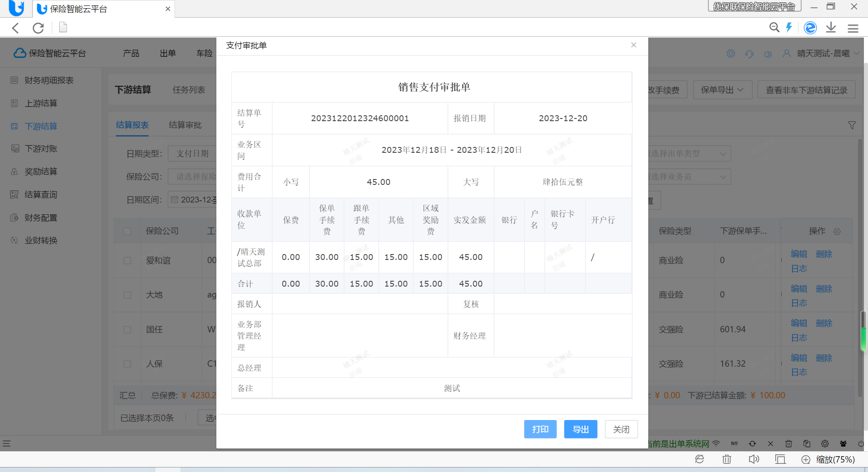Viewport: 868px width, 472px height.
Task: Click the zoom plus magnifier icon
Action: tap(806, 460)
